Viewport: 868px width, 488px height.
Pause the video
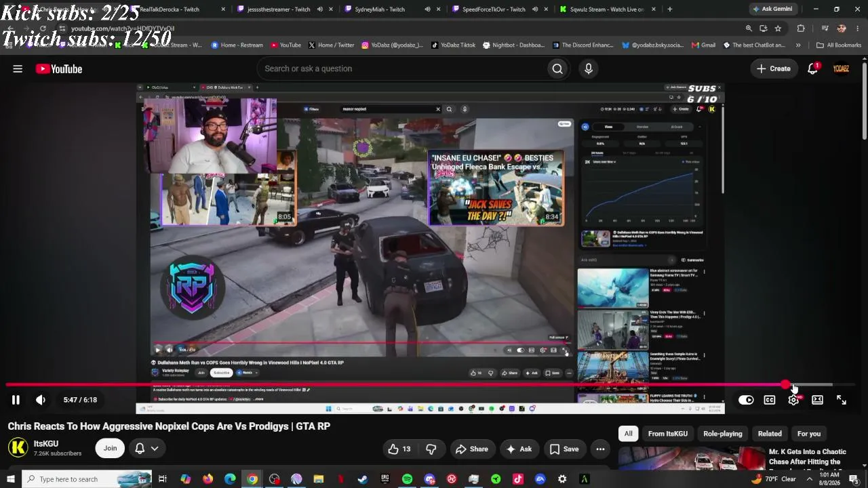click(x=16, y=400)
